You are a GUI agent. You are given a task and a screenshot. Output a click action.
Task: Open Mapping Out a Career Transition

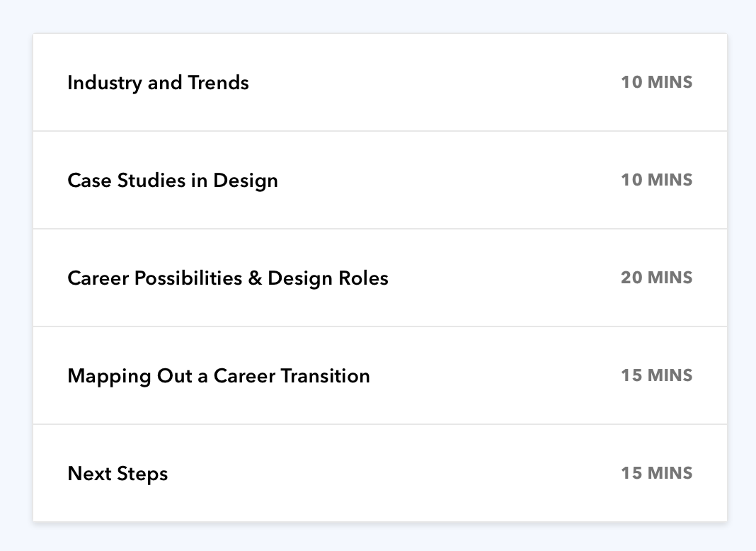coord(218,376)
